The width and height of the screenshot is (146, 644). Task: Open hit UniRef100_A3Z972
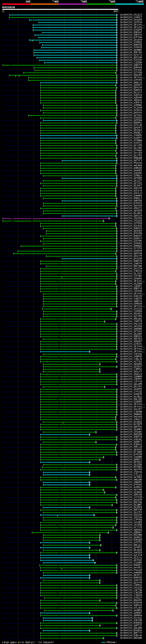131,143
